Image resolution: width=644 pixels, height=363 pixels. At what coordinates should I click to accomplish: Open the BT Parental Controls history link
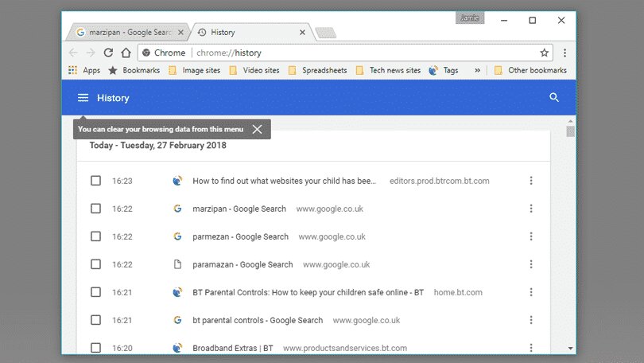point(308,292)
